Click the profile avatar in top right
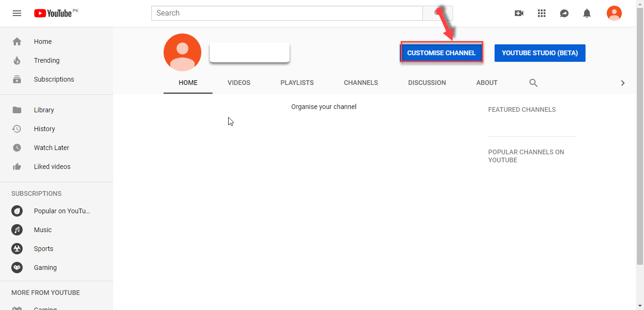 click(614, 13)
